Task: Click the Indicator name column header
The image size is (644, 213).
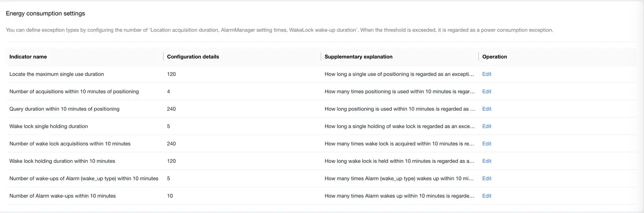Action: tap(28, 57)
